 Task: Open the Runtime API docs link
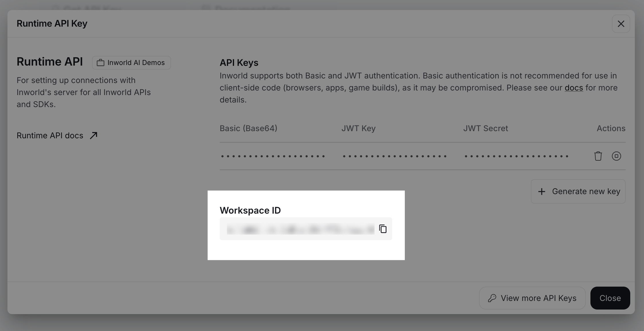pos(50,135)
